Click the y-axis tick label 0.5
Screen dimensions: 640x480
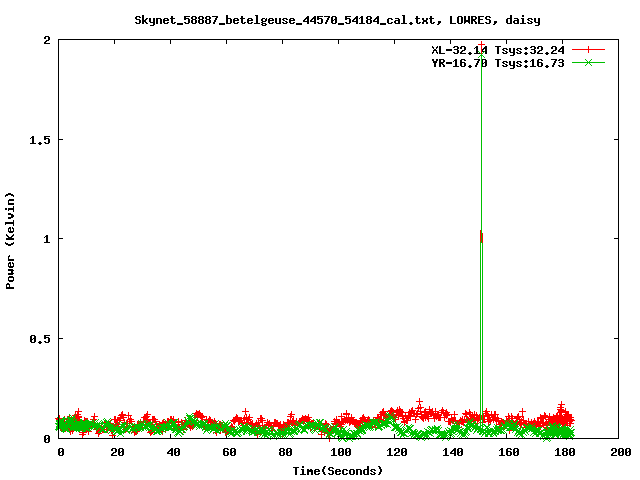pyautogui.click(x=40, y=339)
